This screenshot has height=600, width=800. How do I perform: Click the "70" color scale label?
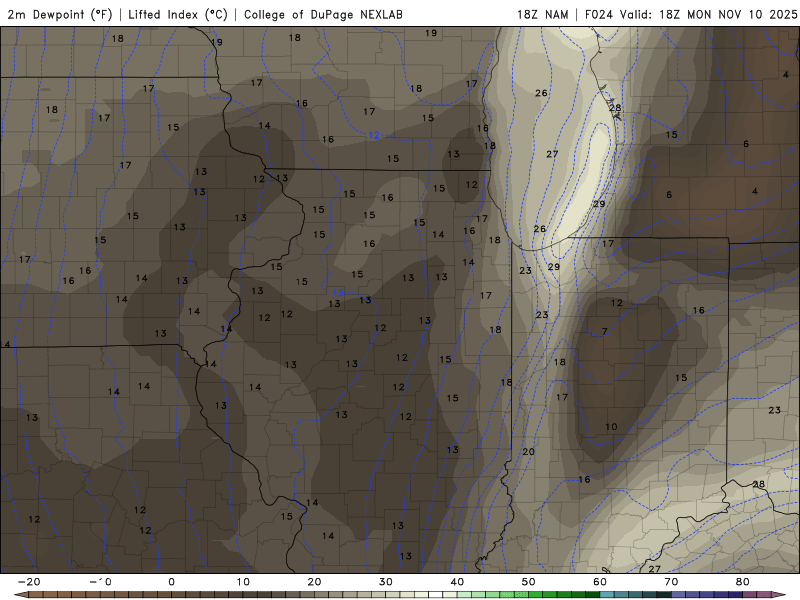tap(671, 582)
